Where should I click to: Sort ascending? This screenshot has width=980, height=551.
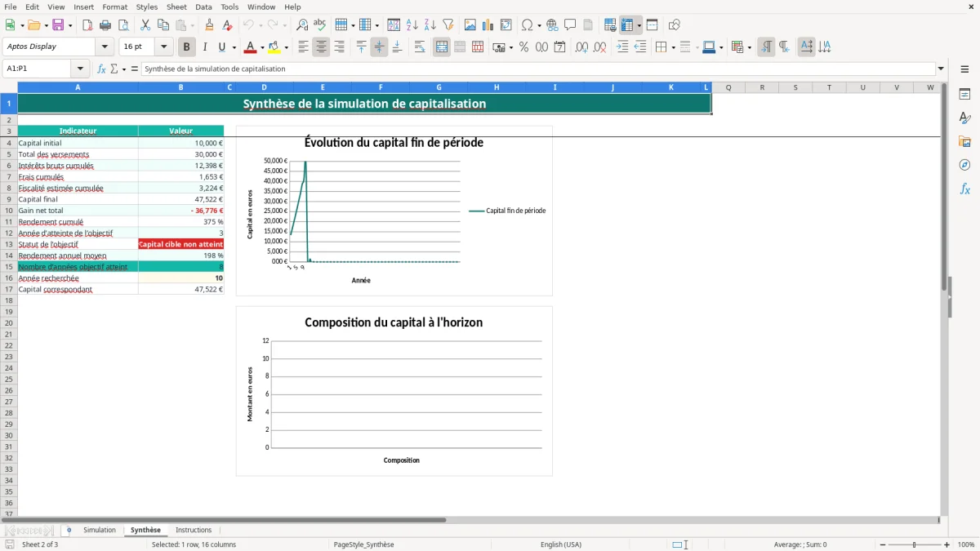pyautogui.click(x=412, y=25)
